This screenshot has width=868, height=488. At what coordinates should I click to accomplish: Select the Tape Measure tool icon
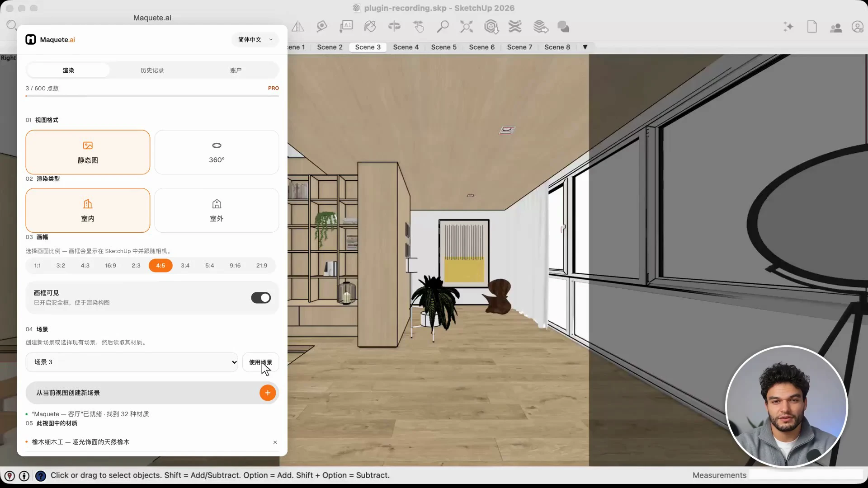coord(322,27)
